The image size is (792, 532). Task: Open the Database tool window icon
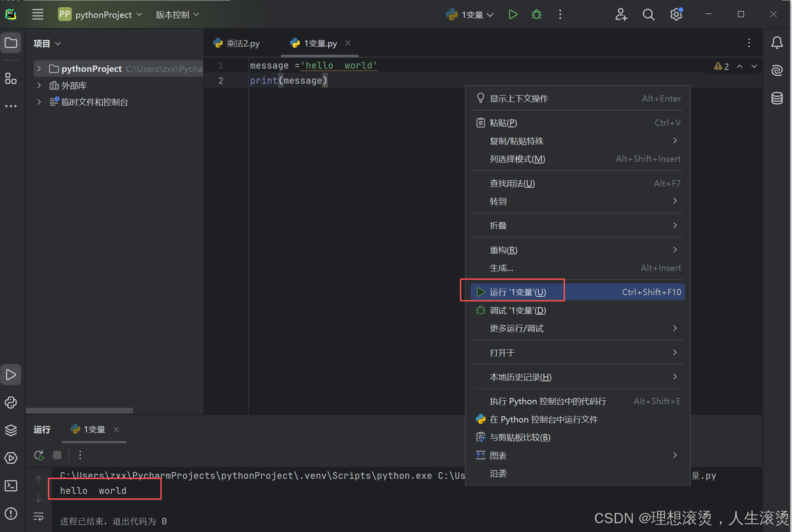[x=777, y=98]
